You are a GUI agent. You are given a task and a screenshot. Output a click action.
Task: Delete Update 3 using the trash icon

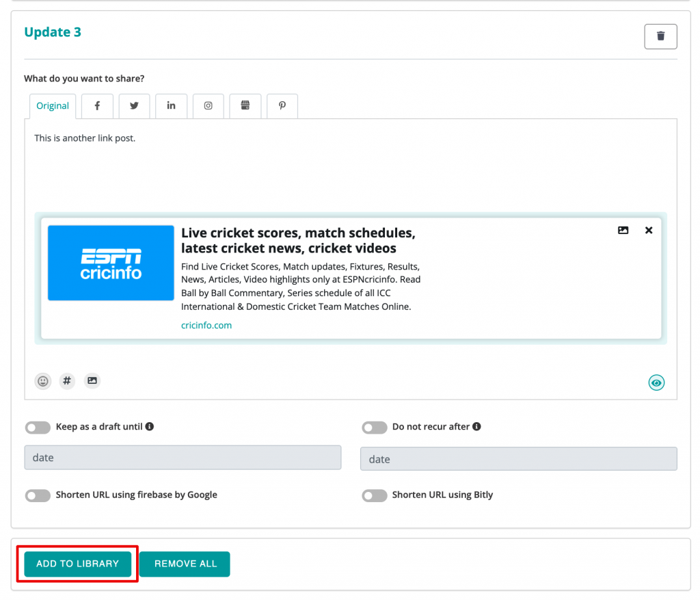[x=660, y=36]
